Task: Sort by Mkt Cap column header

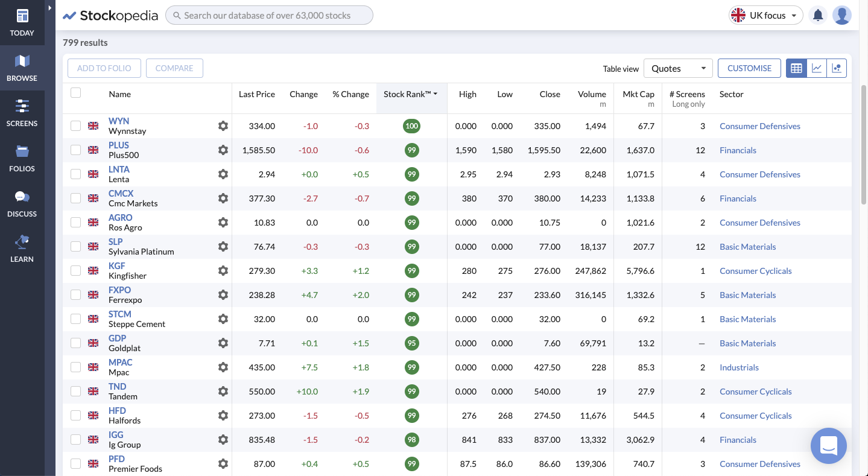Action: point(638,94)
